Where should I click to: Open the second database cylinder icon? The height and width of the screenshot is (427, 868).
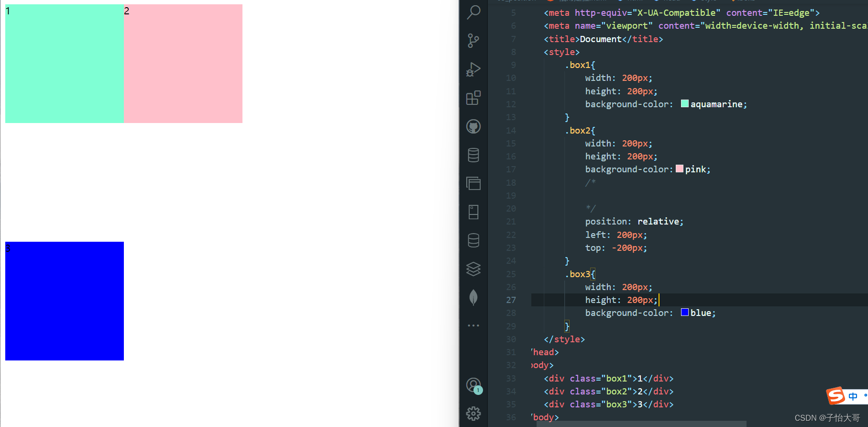[x=473, y=240]
